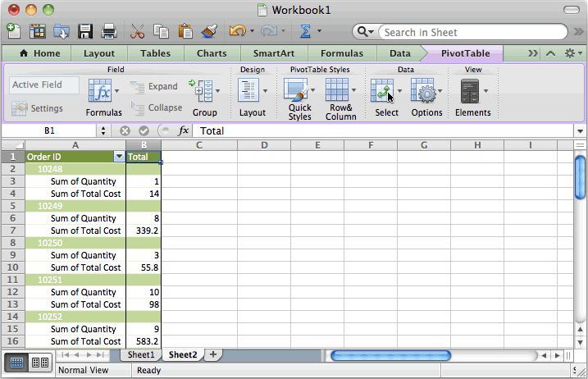The width and height of the screenshot is (588, 379).
Task: Confirm entry with formula bar checkmark
Action: click(x=144, y=130)
